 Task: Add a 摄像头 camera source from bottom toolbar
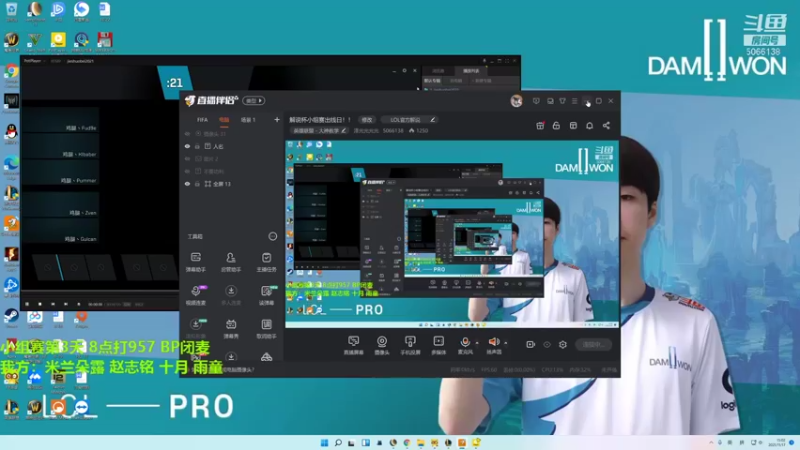[382, 345]
